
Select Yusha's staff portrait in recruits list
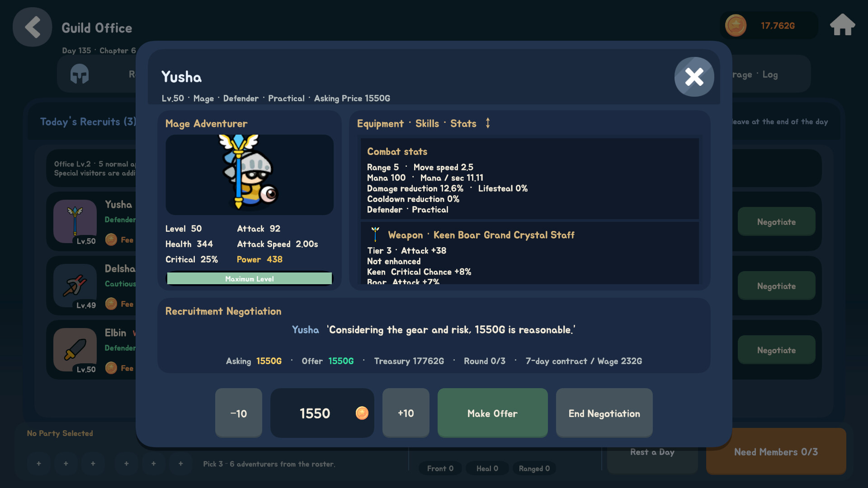click(75, 221)
